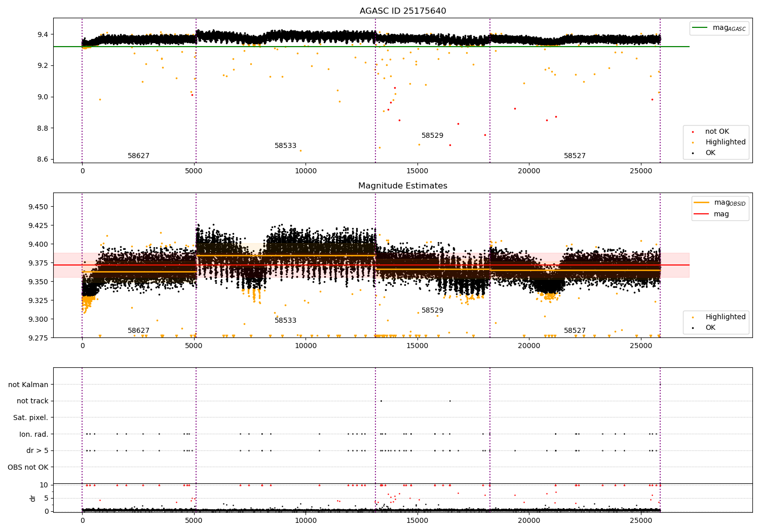The width and height of the screenshot is (760, 532).
Task: Click obsid label 58527 in the top plot
Action: pyautogui.click(x=575, y=156)
